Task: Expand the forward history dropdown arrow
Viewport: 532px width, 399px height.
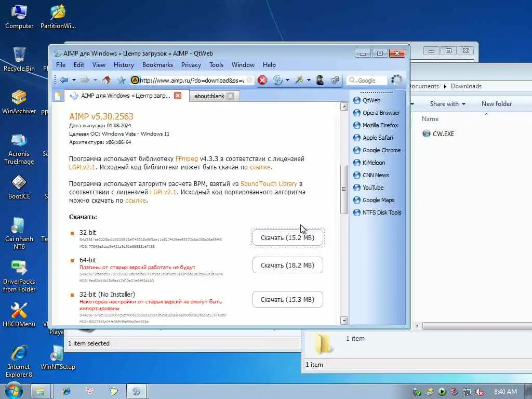Action: (96, 81)
